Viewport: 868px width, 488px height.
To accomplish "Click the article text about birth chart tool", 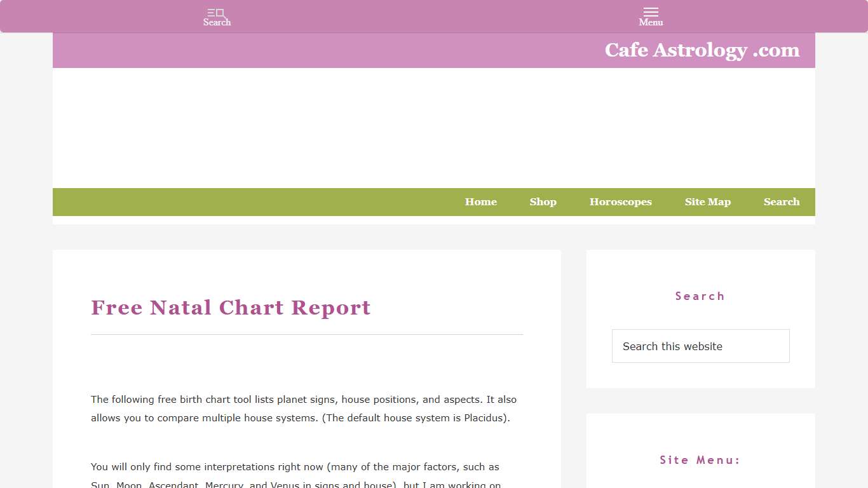I will [x=304, y=409].
